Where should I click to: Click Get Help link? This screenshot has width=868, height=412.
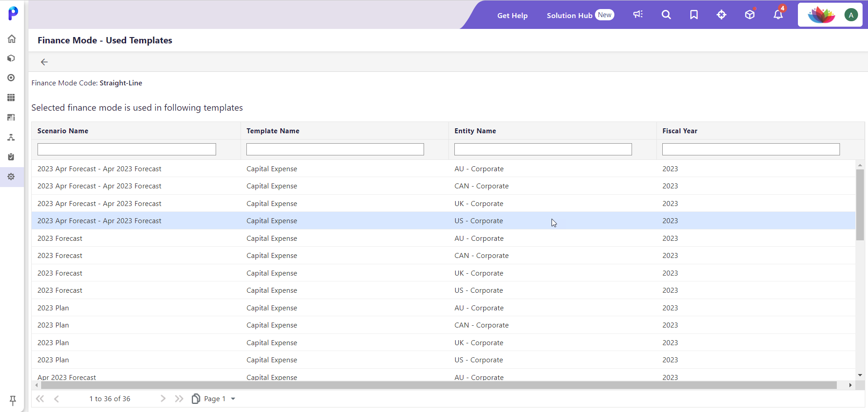[512, 15]
